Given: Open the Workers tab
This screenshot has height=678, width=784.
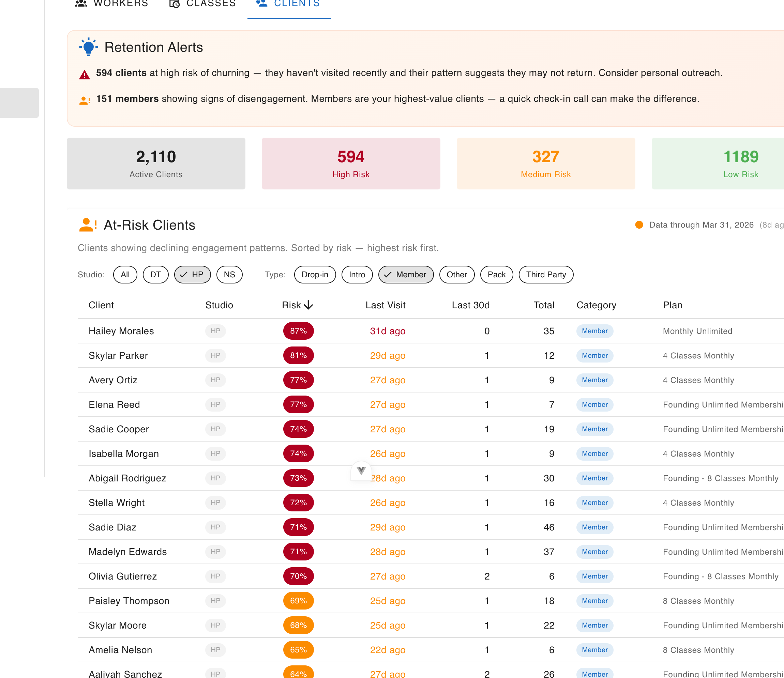Looking at the screenshot, I should [x=111, y=4].
